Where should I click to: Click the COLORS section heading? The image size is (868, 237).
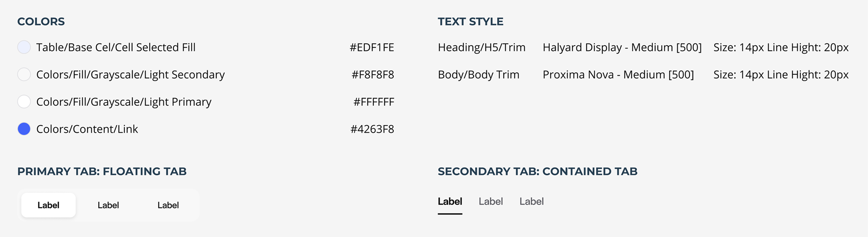[41, 21]
